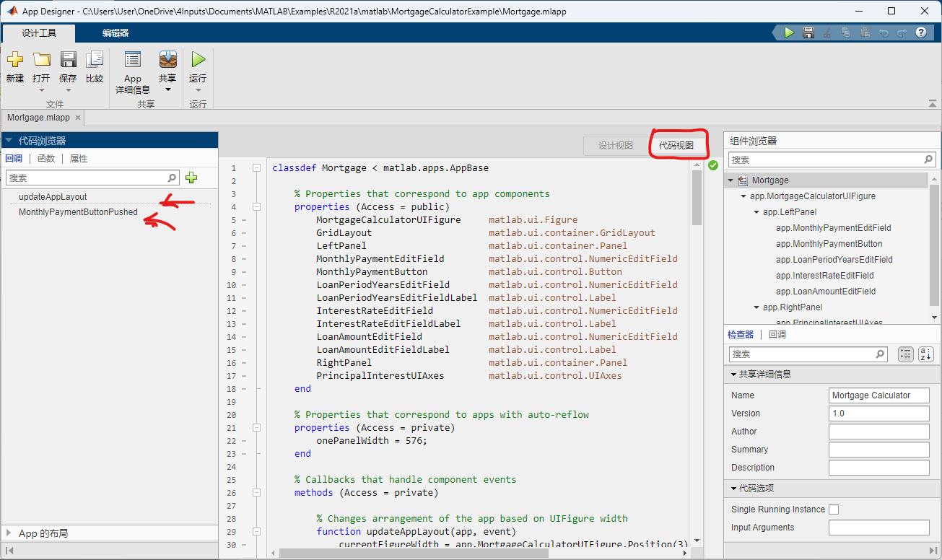This screenshot has height=560, width=942.
Task: Add a callback with the green plus icon
Action: (191, 178)
